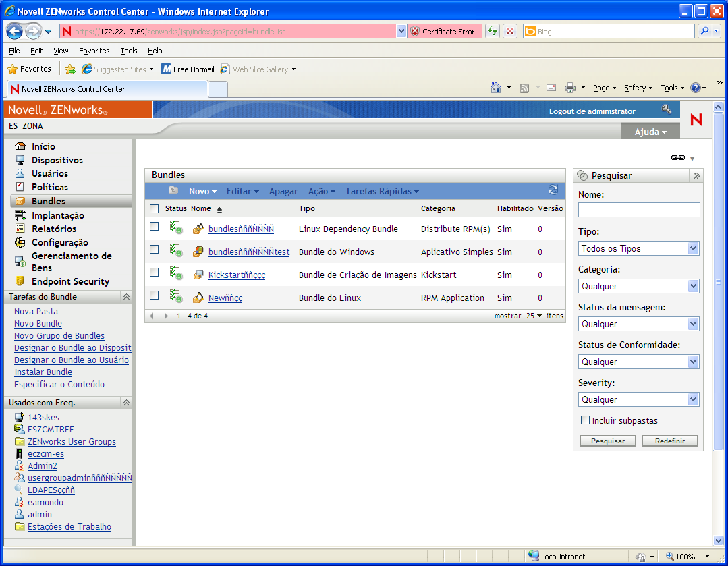
Task: Open the Tarefas Rápidas menu
Action: [x=382, y=191]
